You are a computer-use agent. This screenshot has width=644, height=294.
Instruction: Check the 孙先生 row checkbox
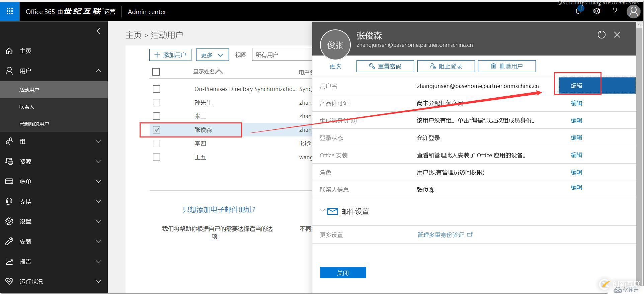click(156, 103)
